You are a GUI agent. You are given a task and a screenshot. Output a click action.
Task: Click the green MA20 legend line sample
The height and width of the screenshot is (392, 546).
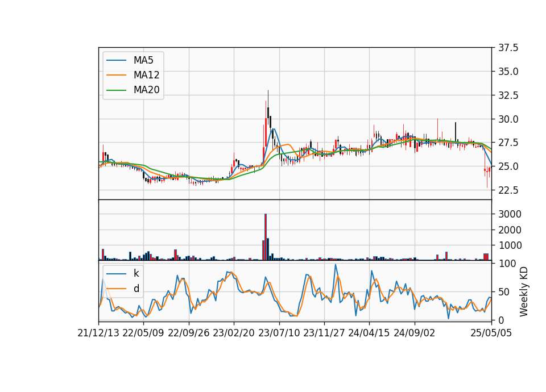[x=116, y=90]
